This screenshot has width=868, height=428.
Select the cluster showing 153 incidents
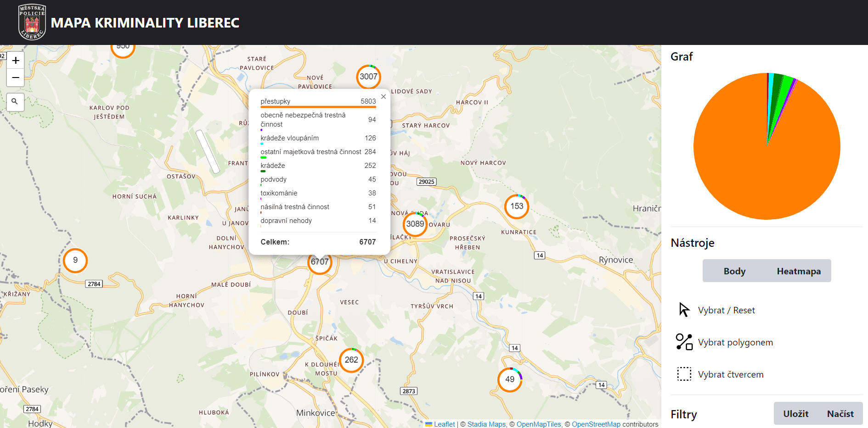pos(517,206)
